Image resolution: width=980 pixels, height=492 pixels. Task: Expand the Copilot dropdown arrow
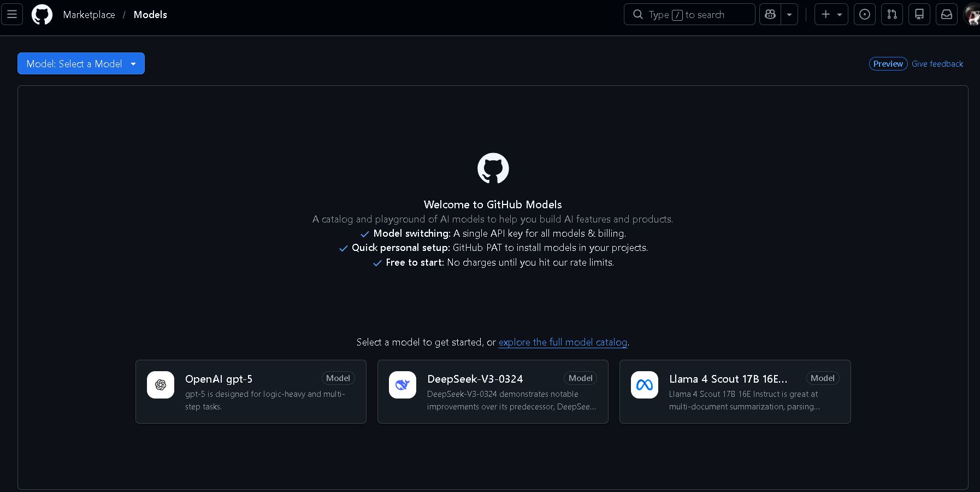[789, 14]
